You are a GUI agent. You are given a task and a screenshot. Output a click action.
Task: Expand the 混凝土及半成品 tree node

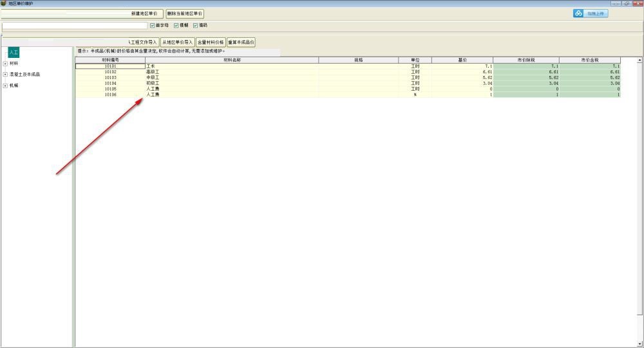point(5,75)
